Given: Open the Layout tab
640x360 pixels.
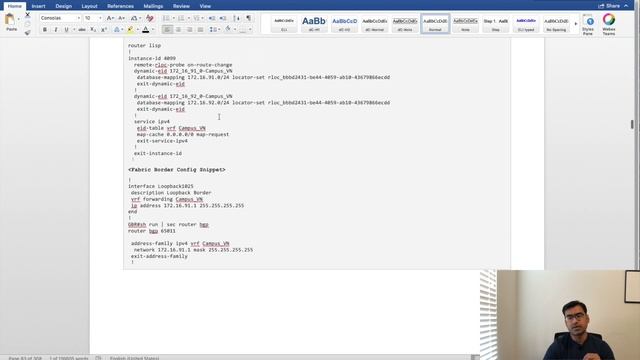Looking at the screenshot, I should click(x=89, y=6).
